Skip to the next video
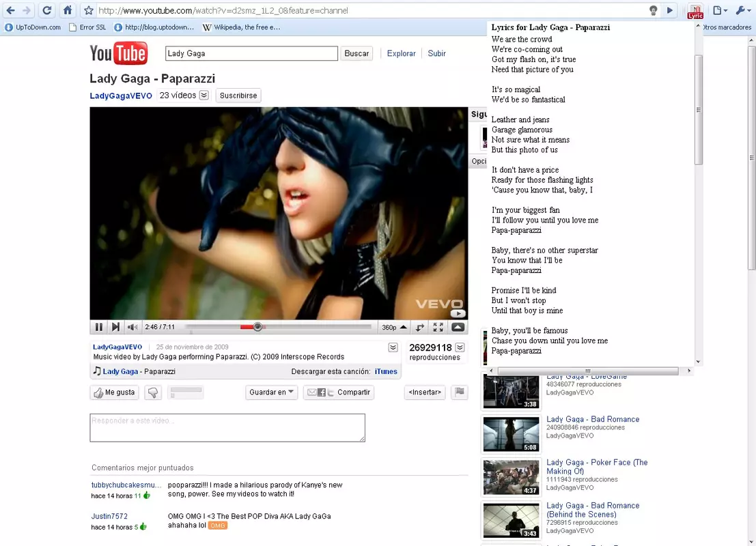The height and width of the screenshot is (546, 756). point(115,327)
